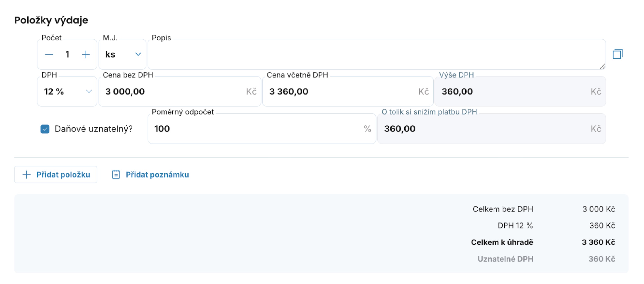Select the Počet quantity value
Viewport: 644px width, 284px height.
[x=67, y=54]
